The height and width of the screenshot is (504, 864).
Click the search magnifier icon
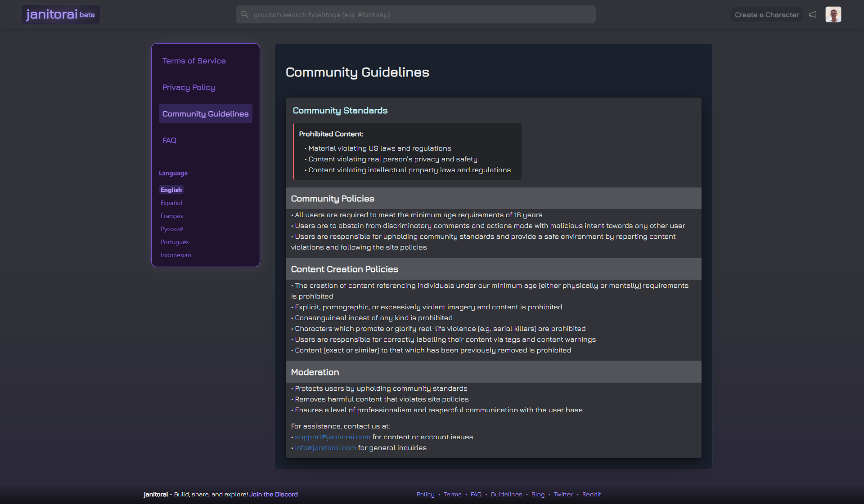tap(245, 14)
